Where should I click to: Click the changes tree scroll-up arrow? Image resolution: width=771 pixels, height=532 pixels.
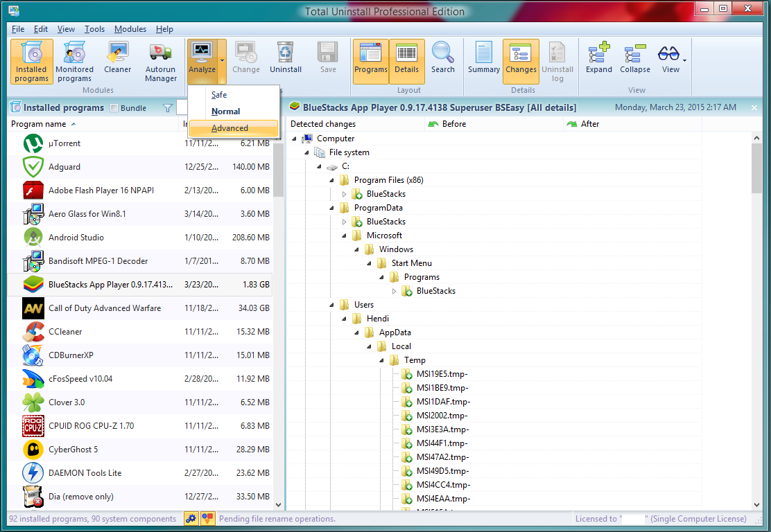[x=756, y=139]
